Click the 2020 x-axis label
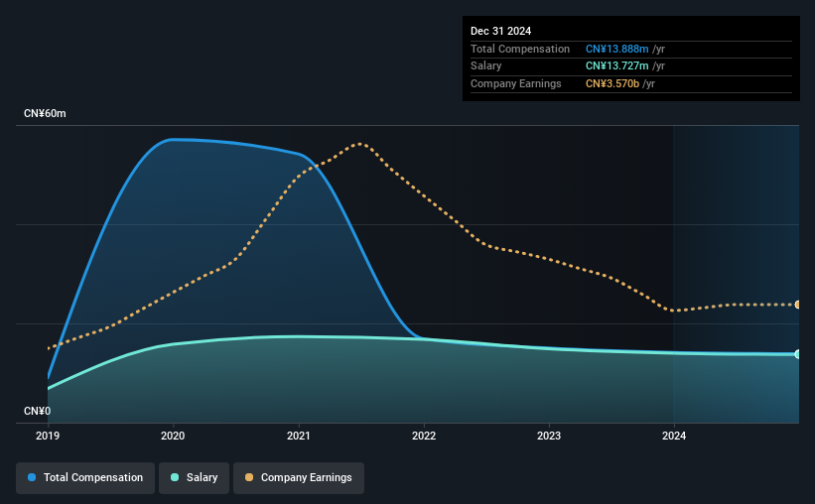Screen dimensions: 815x504 173,436
